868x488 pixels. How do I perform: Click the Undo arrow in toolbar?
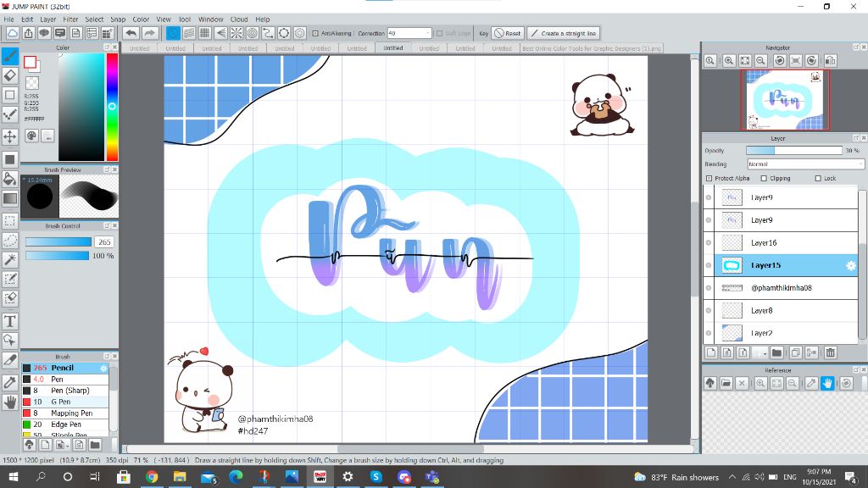131,33
